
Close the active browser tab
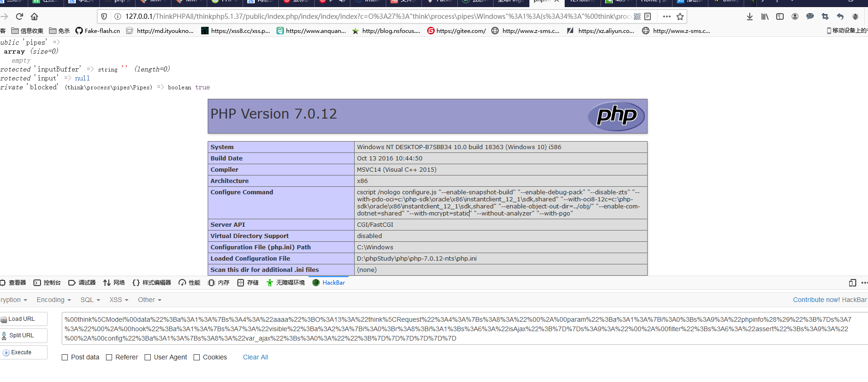coord(557,1)
